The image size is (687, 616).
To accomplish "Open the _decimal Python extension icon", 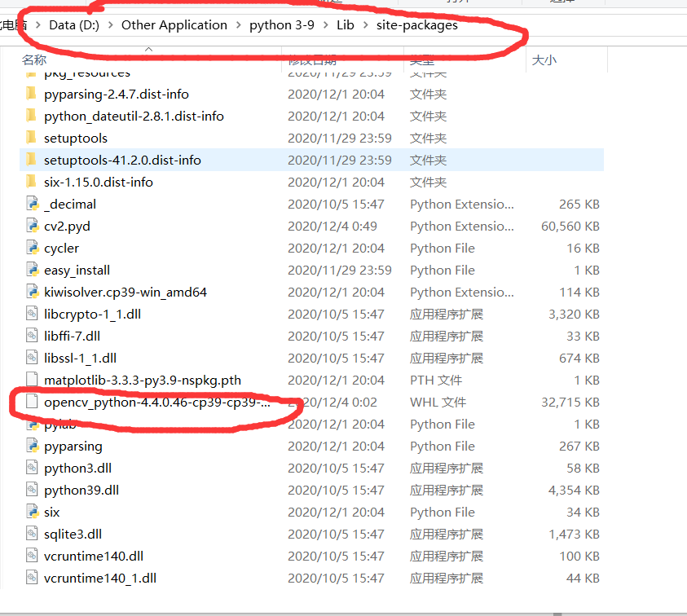I will (31, 204).
